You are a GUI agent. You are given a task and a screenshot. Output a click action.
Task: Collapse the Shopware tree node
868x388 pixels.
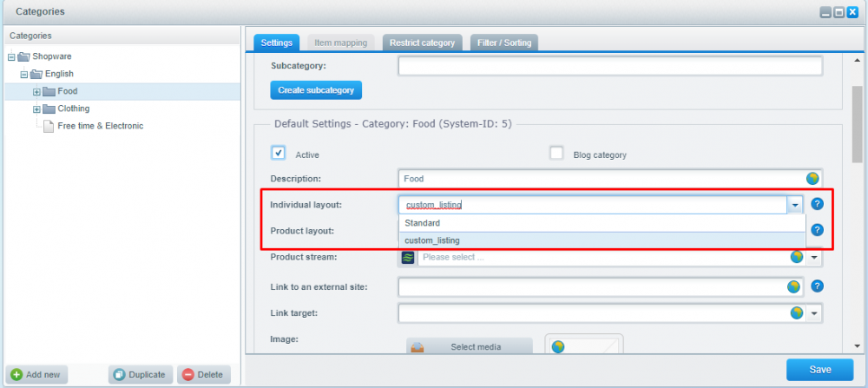(x=11, y=57)
